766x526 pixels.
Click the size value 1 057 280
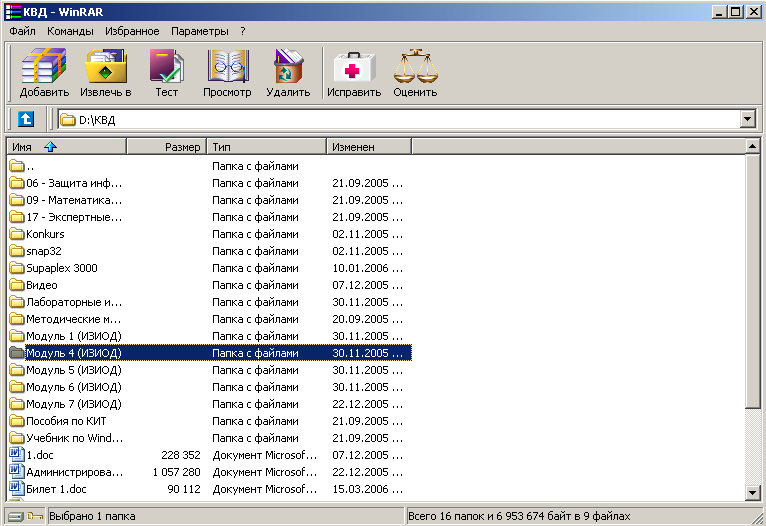(x=176, y=472)
